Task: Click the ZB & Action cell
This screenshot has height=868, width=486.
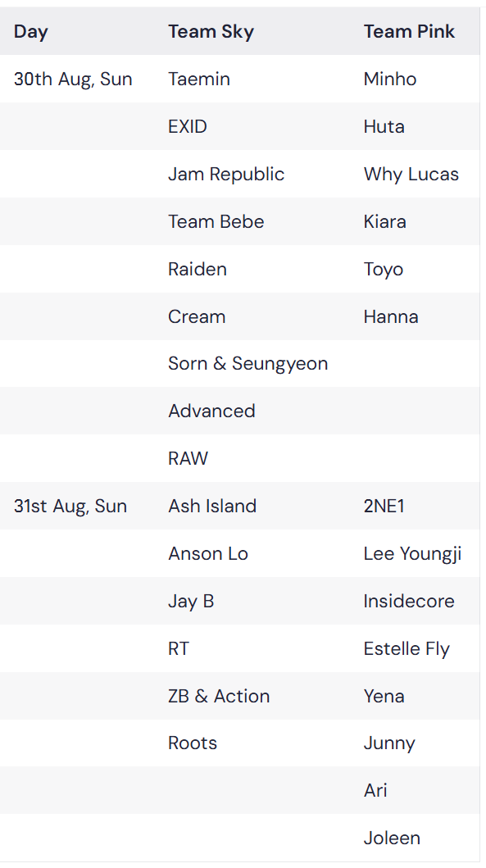Action: 219,696
